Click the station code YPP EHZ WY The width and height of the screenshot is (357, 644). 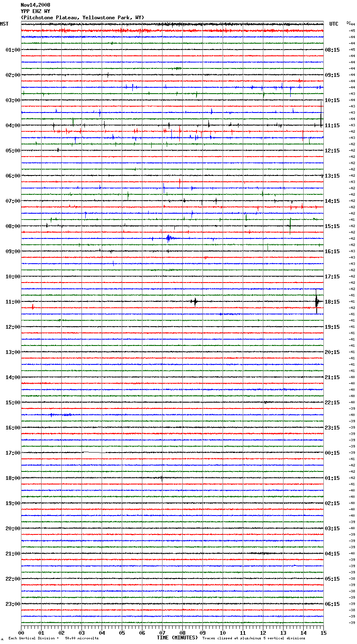pyautogui.click(x=35, y=11)
